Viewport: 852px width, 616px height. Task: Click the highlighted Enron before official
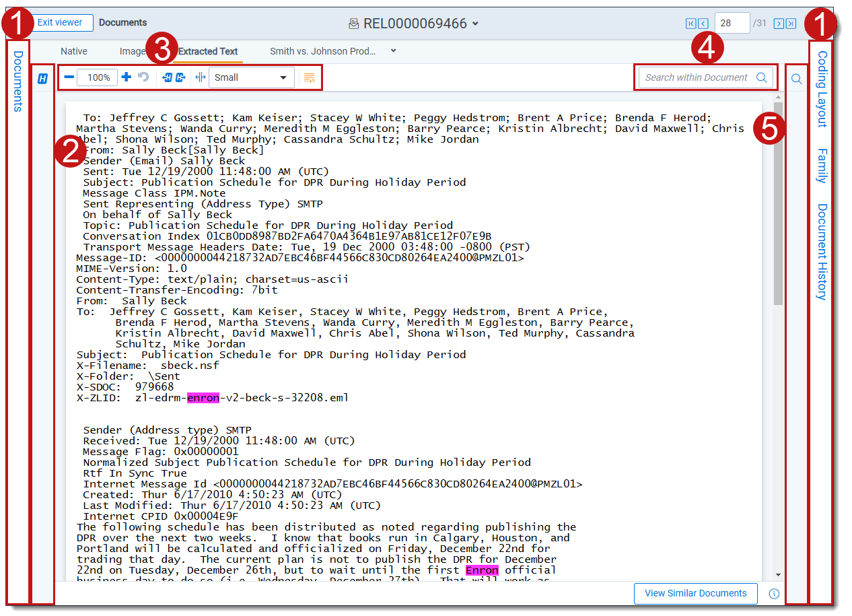[482, 570]
